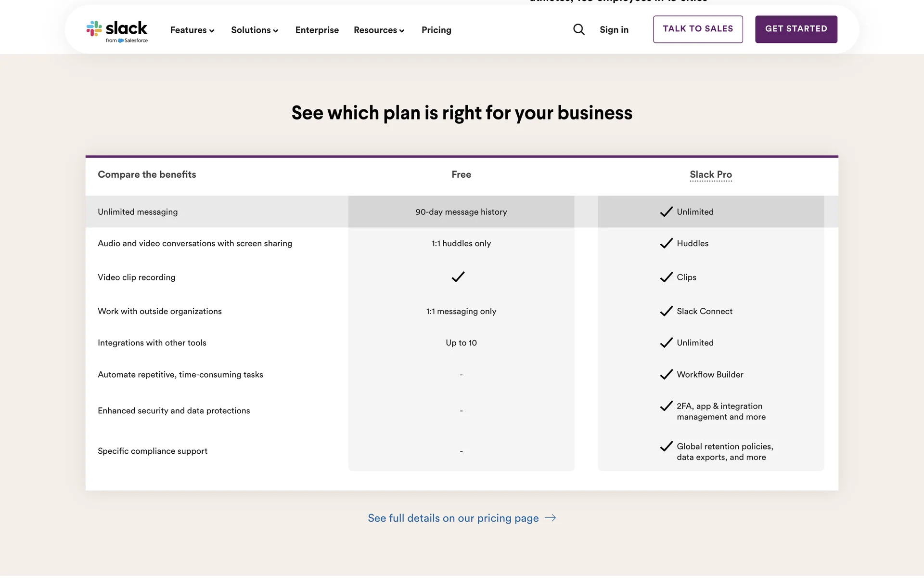Image resolution: width=924 pixels, height=578 pixels.
Task: Open the search magnifier icon
Action: [579, 30]
